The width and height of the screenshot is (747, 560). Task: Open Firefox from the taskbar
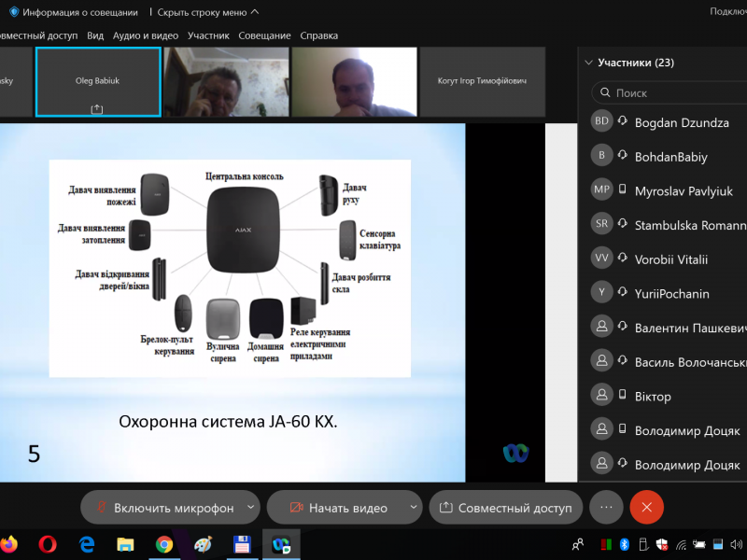coord(9,543)
